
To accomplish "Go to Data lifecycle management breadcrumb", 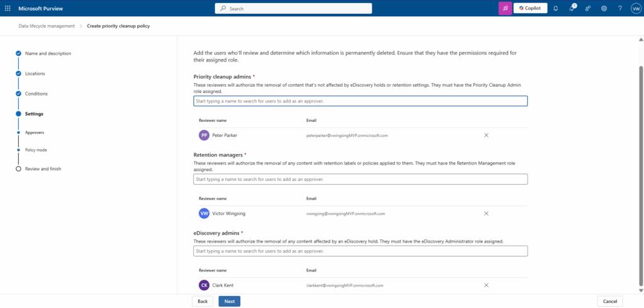I will click(x=46, y=26).
